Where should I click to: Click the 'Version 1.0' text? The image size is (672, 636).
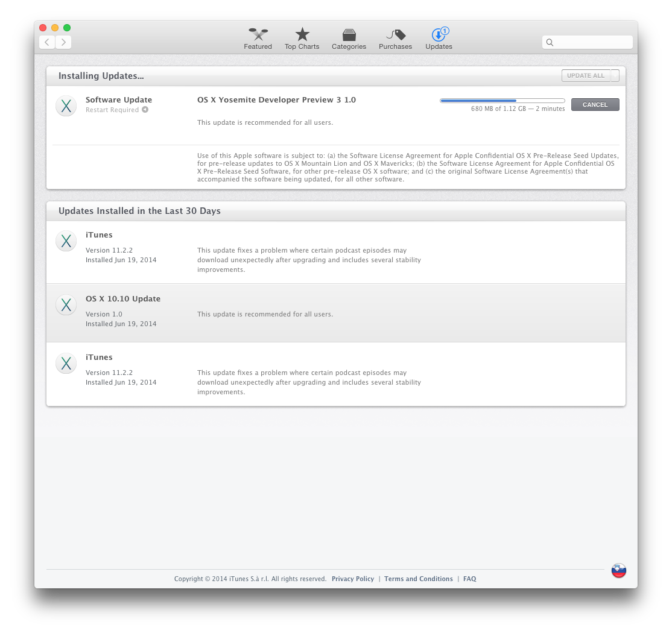104,314
